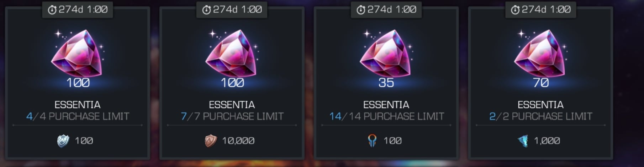
Task: Buy Essentia for 10,000 bronze tokens
Action: pyautogui.click(x=232, y=141)
